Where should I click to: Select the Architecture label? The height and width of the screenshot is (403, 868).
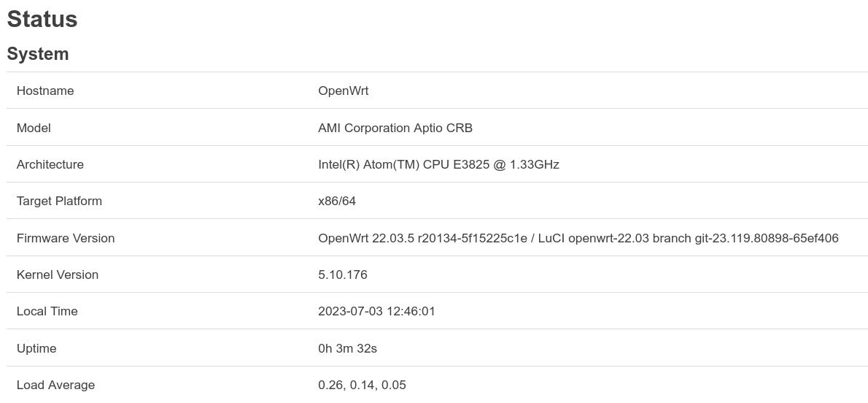click(x=50, y=164)
